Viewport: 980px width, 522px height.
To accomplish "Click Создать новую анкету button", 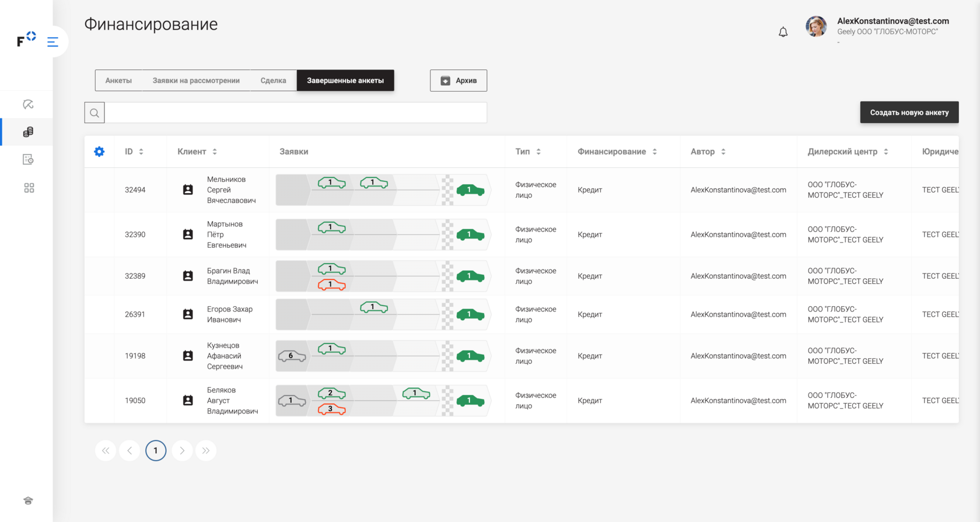I will tap(909, 113).
